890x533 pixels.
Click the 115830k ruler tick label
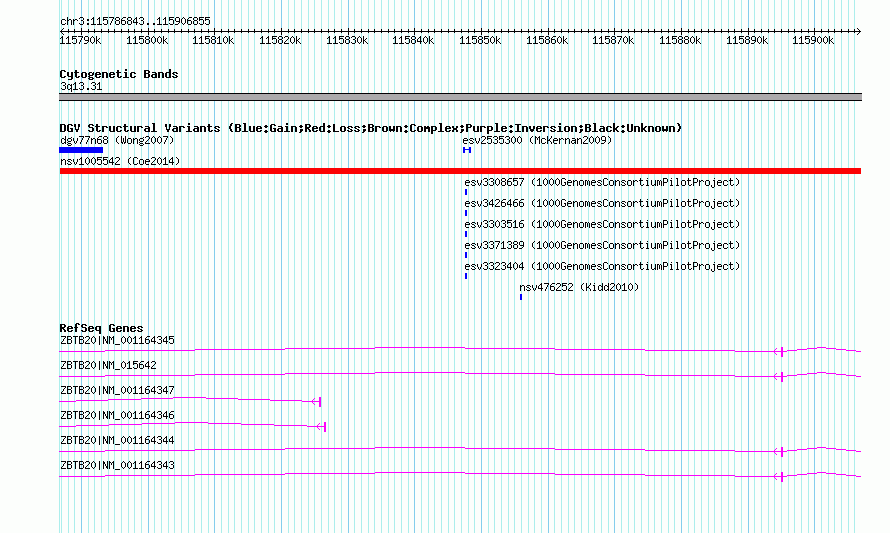[x=347, y=40]
